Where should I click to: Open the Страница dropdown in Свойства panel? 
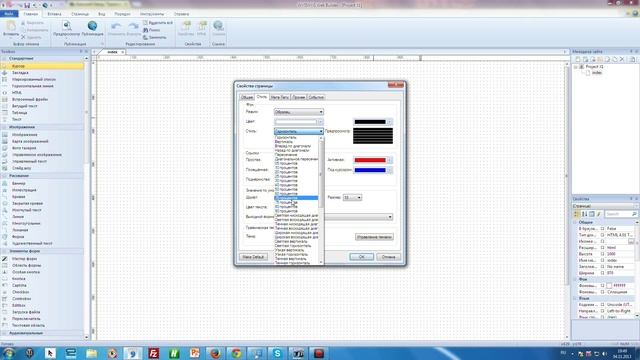pos(605,206)
